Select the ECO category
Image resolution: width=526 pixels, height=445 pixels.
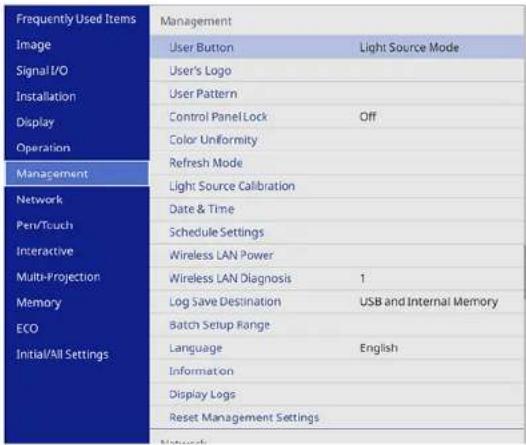tap(27, 329)
